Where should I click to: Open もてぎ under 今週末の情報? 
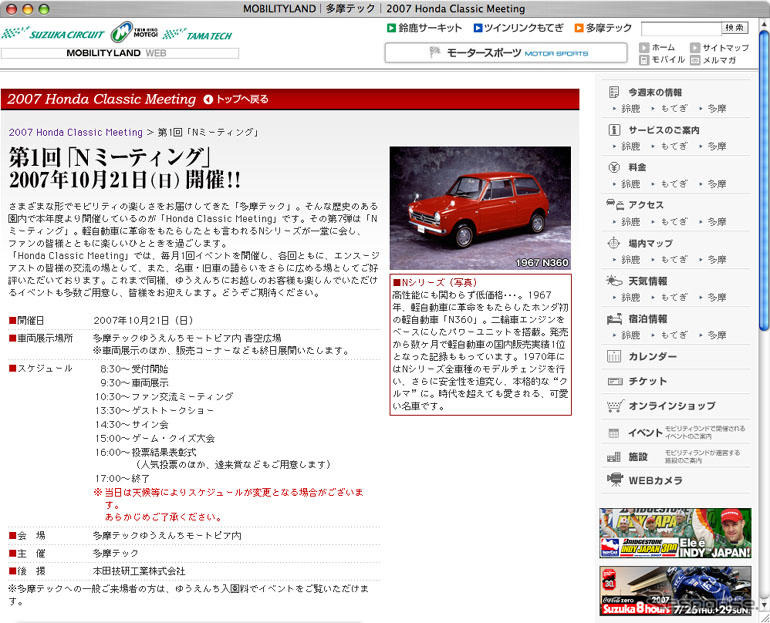[674, 108]
